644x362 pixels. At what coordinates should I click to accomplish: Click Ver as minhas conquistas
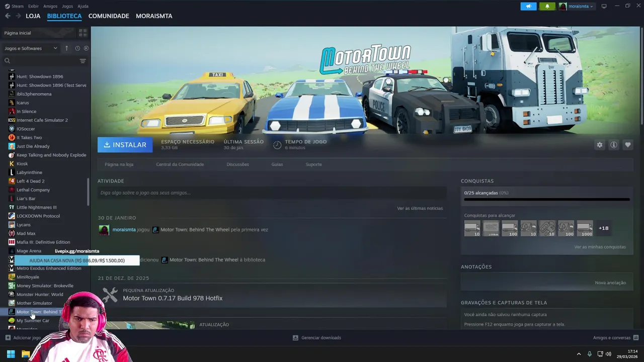click(x=600, y=247)
